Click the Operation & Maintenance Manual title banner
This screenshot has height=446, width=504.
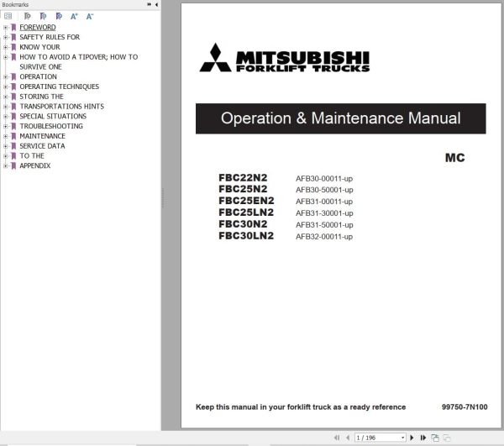coord(341,118)
